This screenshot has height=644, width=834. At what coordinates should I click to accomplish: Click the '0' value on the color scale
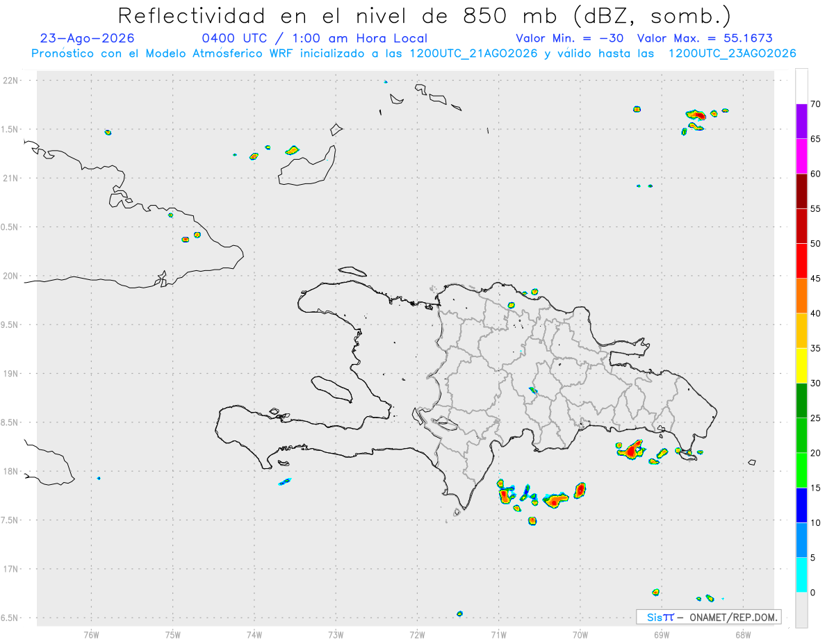(813, 593)
